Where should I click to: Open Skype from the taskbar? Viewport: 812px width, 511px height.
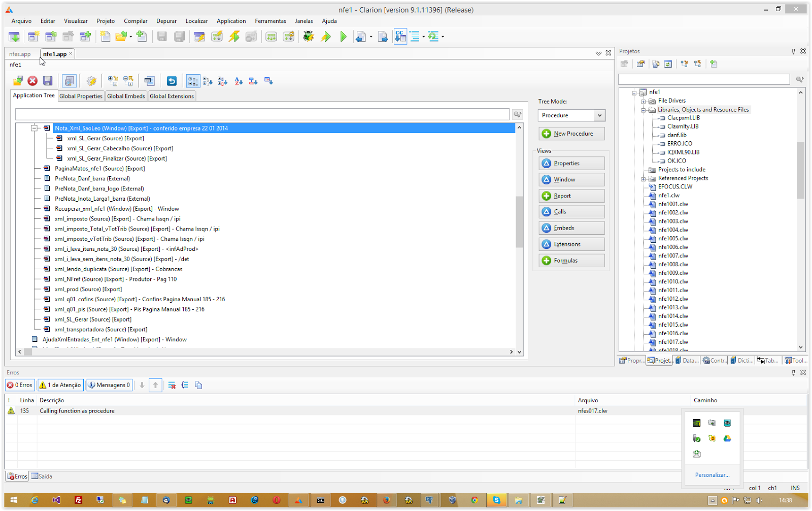[x=497, y=500]
